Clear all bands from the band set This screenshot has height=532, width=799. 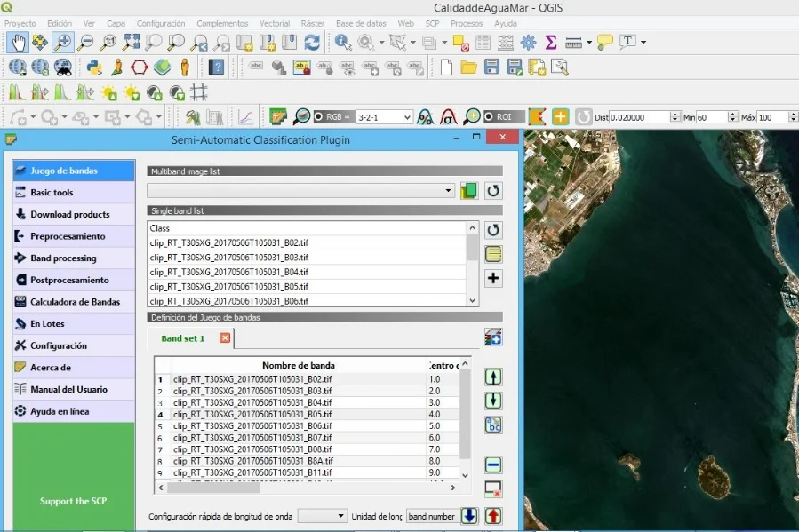[x=492, y=489]
